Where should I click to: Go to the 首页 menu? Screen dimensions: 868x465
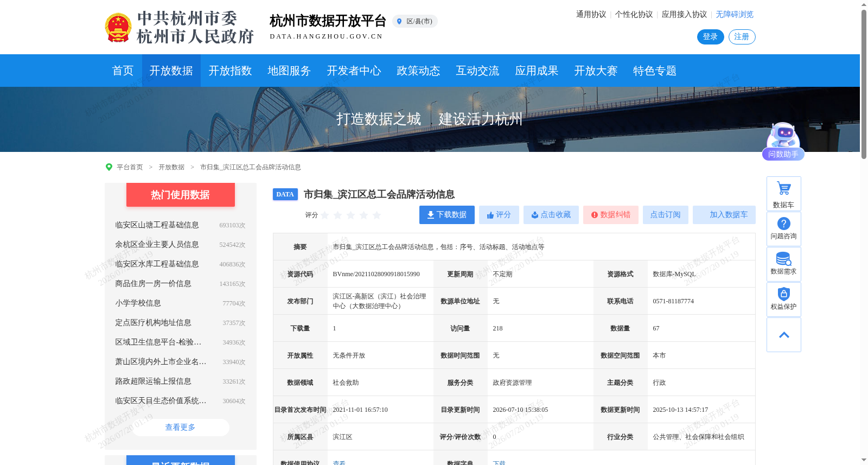pyautogui.click(x=123, y=71)
